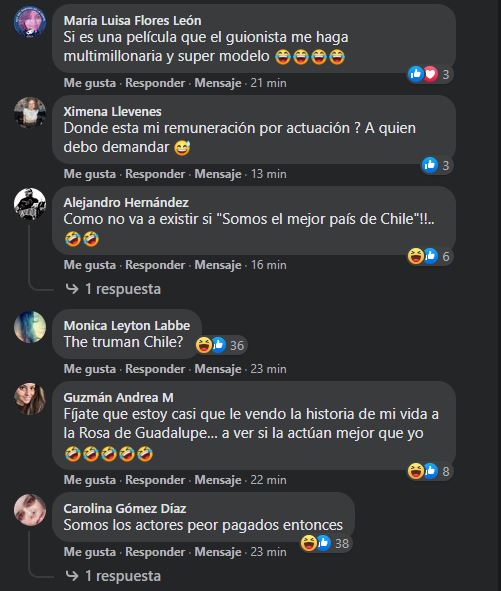Open Ximena Llevenes' profile avatar
Viewport: 501px width, 591px height.
(x=30, y=113)
